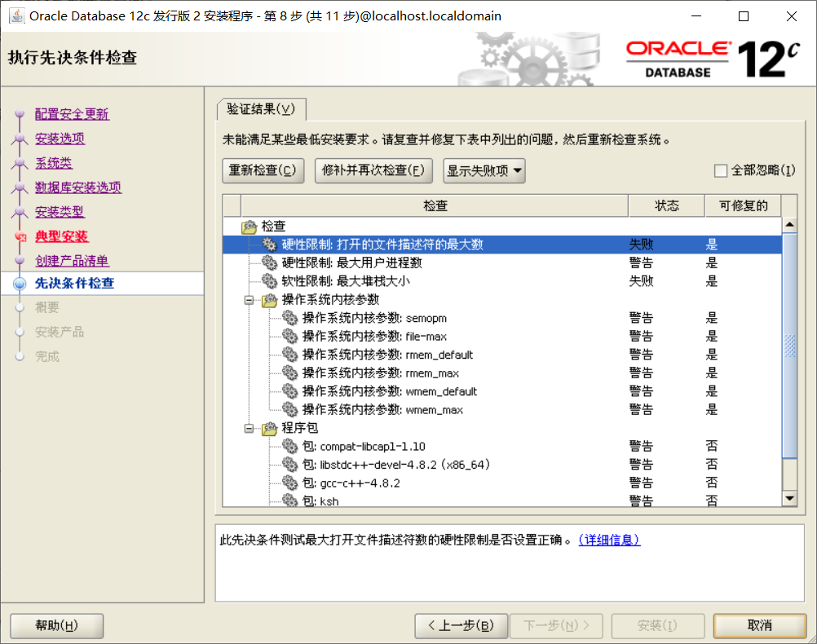
Task: Click the 帮助(H) button
Action: click(x=57, y=626)
